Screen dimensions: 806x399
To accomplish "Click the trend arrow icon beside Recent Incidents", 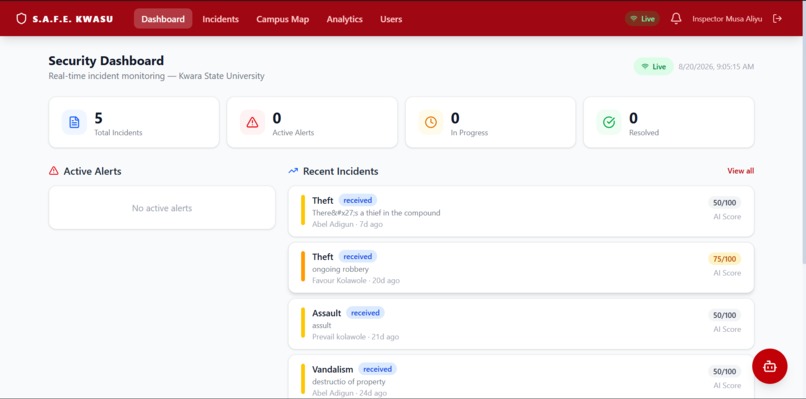I will click(293, 171).
